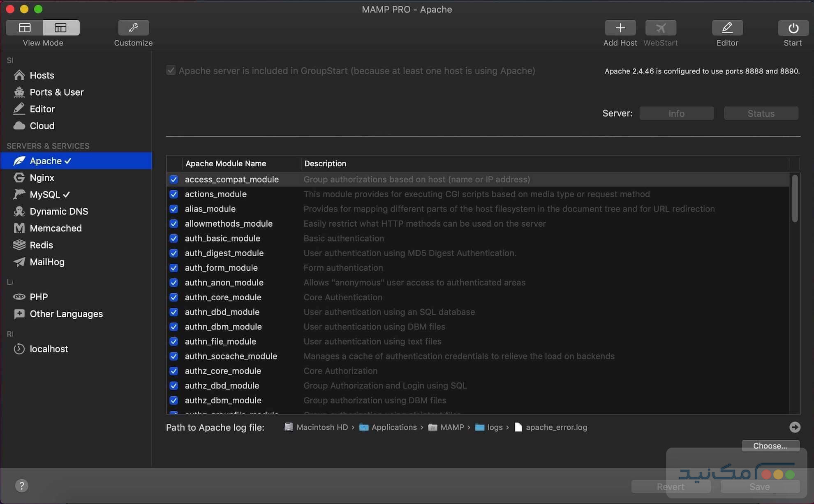Screen dimensions: 814x504
Task: Open the PHP language settings
Action: (39, 297)
